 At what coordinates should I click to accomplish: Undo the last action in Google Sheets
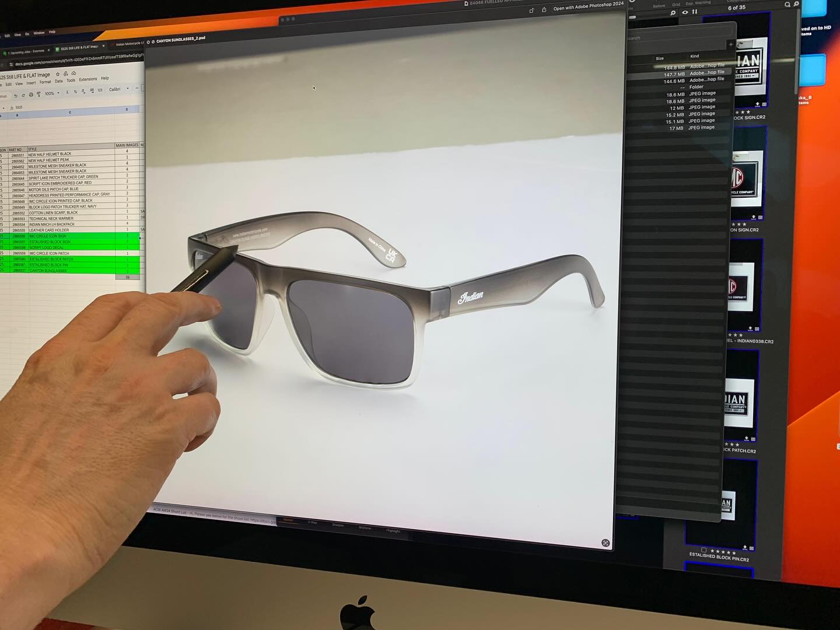16,96
